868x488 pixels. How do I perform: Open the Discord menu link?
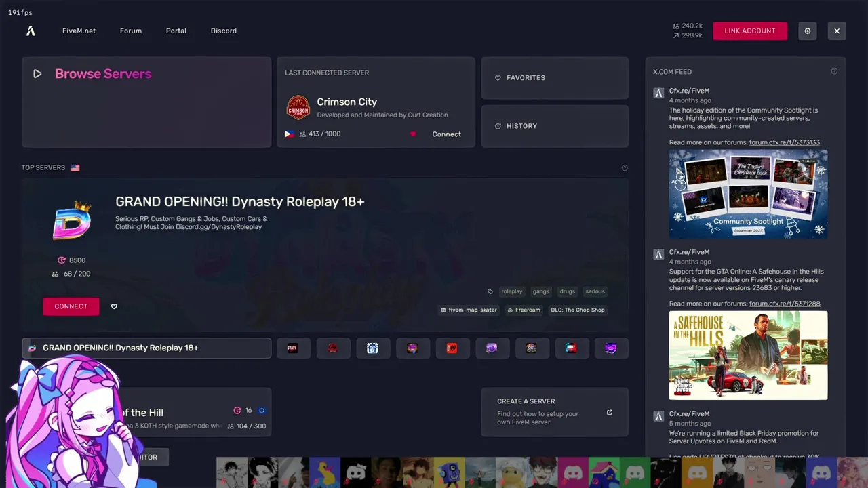[224, 30]
